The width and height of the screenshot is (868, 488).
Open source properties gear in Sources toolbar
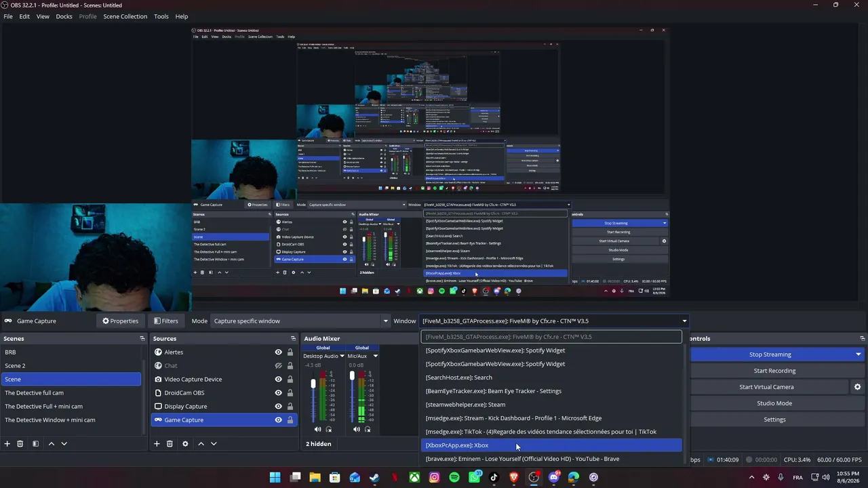(x=185, y=444)
